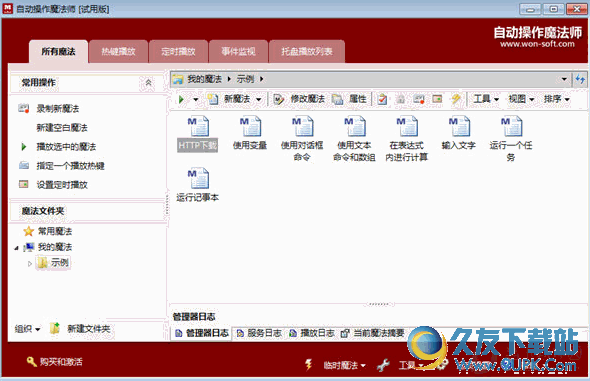590x381 pixels.
Task: Open the 组织 organize dropdown
Action: coord(27,329)
